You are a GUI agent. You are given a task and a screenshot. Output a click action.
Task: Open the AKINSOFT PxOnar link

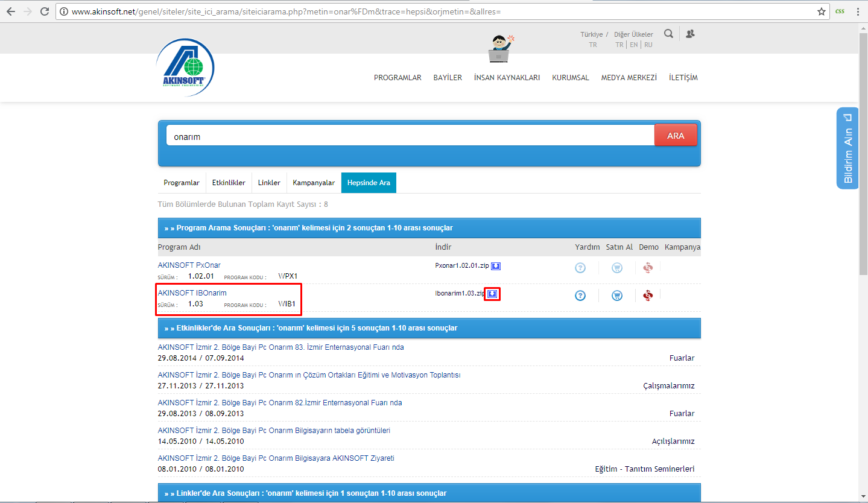(x=189, y=265)
